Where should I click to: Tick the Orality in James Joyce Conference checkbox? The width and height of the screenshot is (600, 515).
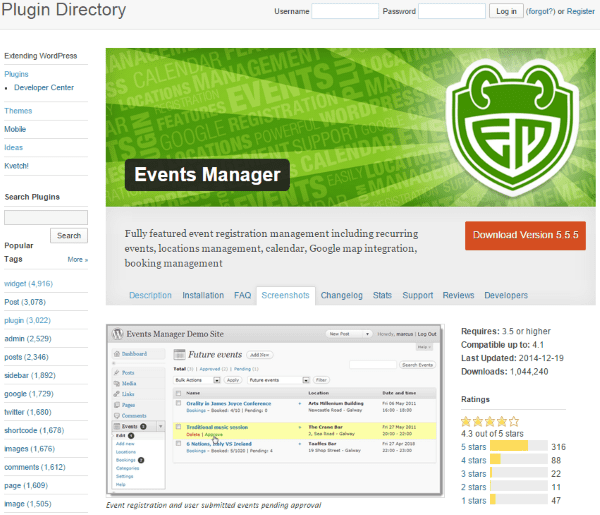coord(178,402)
